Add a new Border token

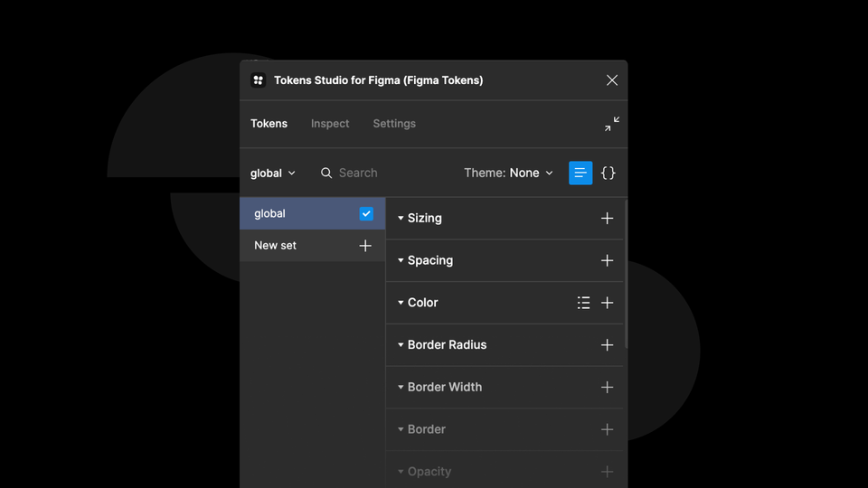(x=608, y=429)
